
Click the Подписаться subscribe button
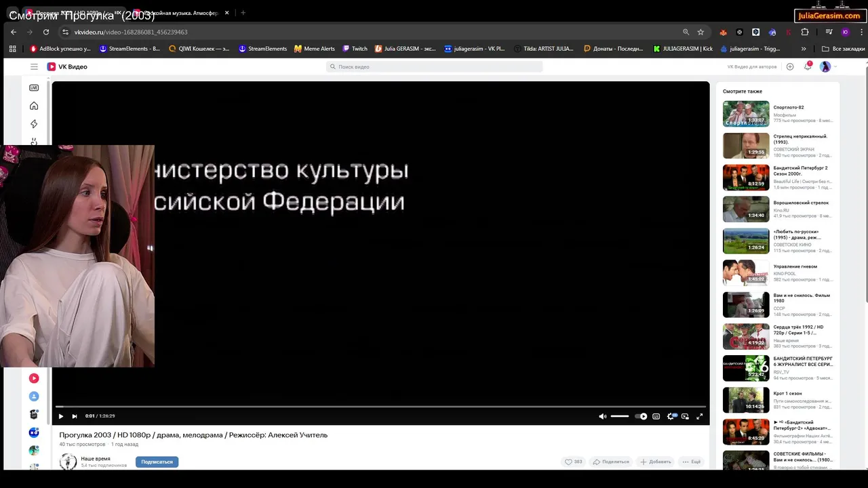157,462
